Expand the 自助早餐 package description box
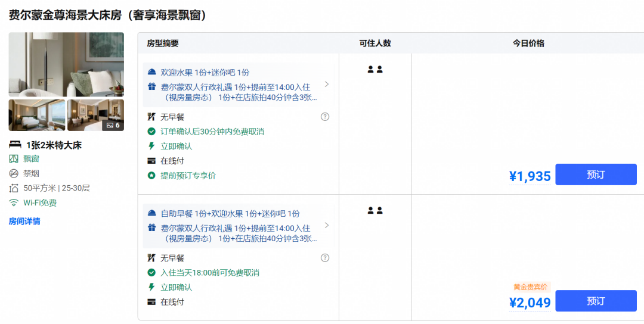The image size is (644, 324). click(238, 226)
